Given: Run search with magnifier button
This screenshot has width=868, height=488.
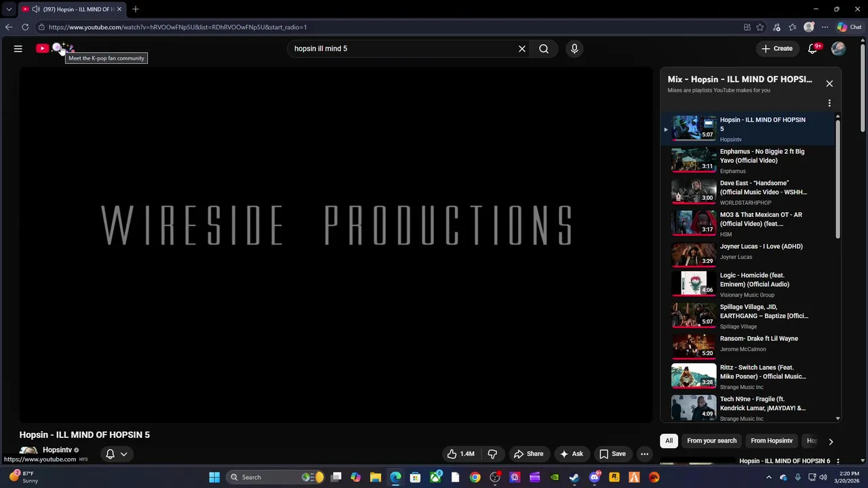Looking at the screenshot, I should (x=544, y=49).
